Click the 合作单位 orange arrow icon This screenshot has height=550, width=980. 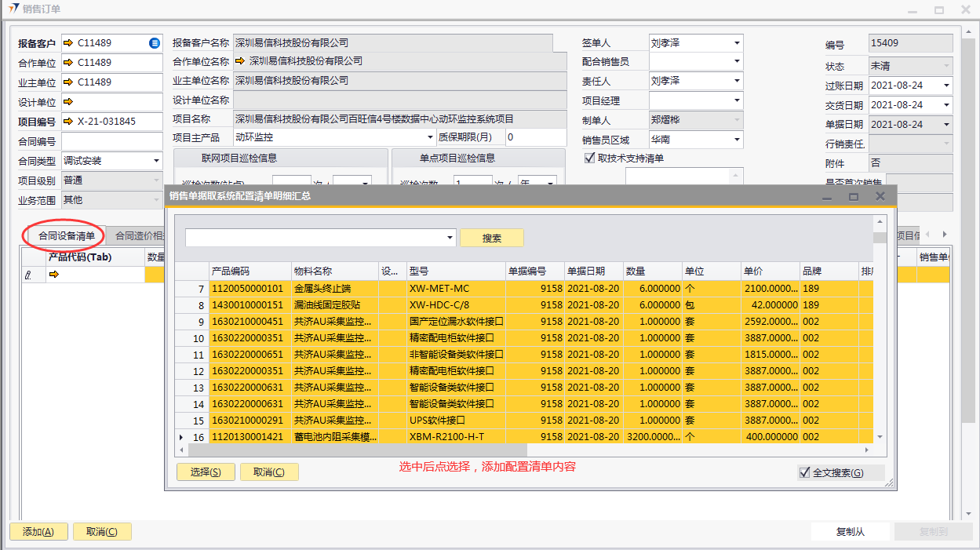(x=68, y=63)
